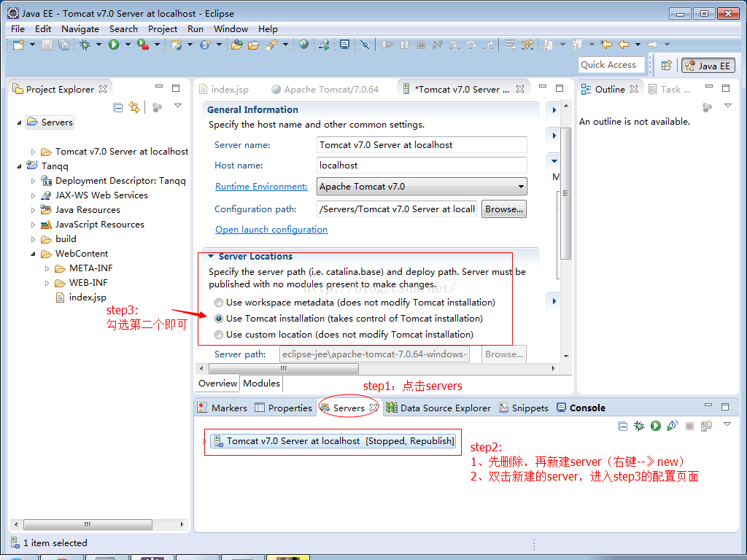Select Use custom location radio option
This screenshot has height=560, width=747.
219,335
